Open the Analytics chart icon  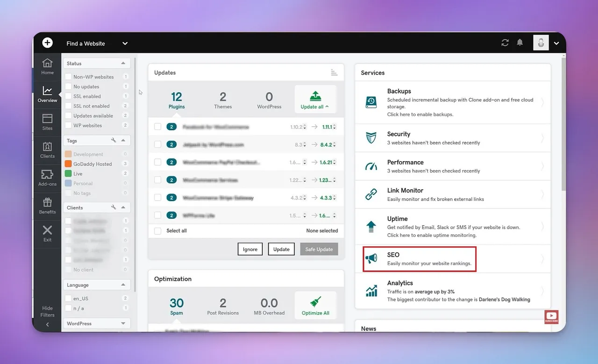(x=371, y=291)
